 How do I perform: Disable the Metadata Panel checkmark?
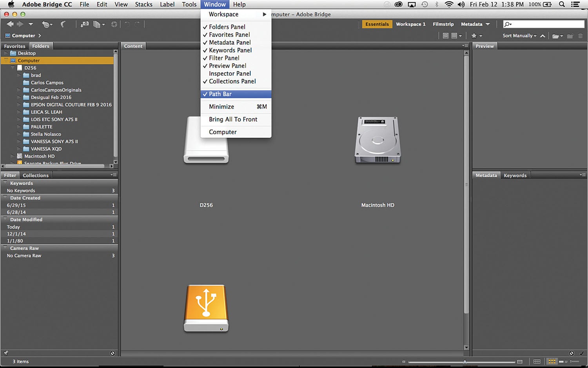[x=229, y=42]
